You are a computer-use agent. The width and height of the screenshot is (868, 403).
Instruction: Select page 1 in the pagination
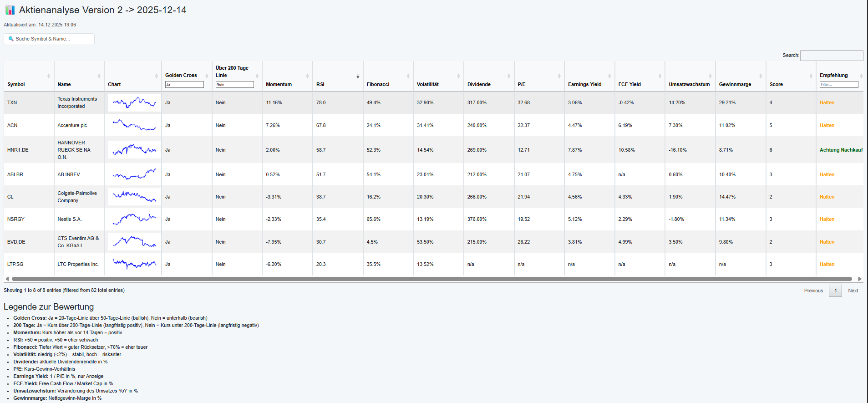pyautogui.click(x=835, y=291)
